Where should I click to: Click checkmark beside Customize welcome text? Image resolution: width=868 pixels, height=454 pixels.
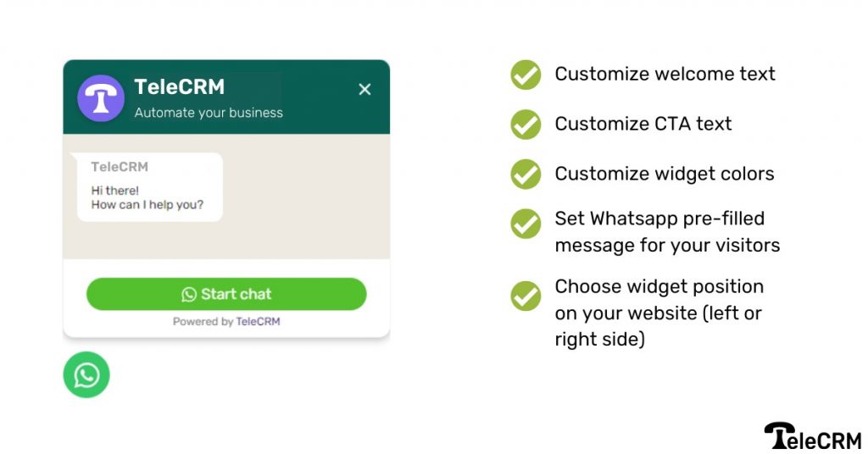(526, 75)
